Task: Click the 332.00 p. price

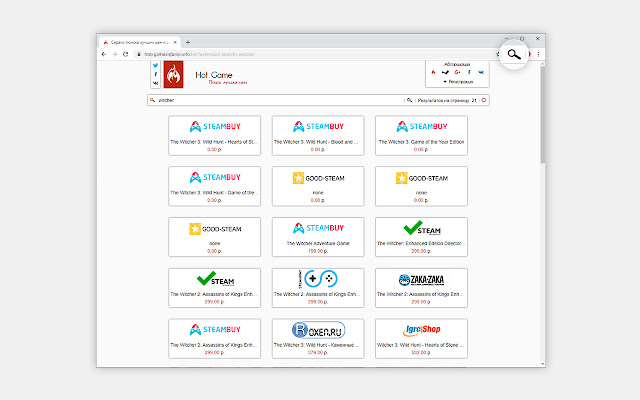Action: 421,353
